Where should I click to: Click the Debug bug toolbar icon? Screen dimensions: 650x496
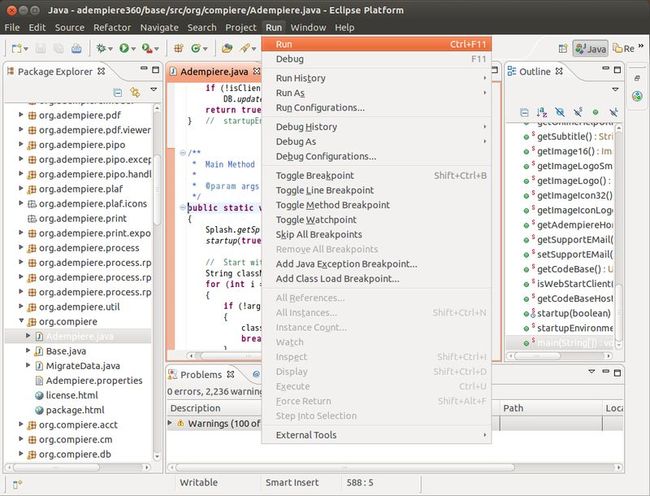101,48
